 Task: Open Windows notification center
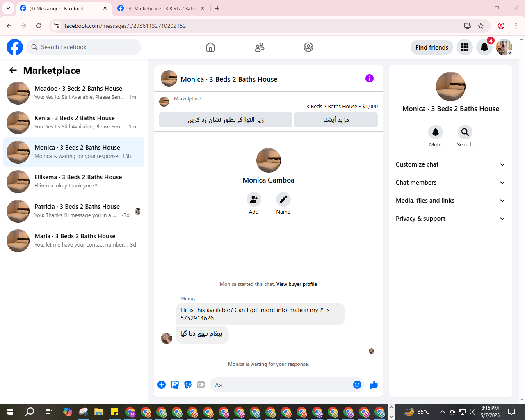tap(511, 412)
